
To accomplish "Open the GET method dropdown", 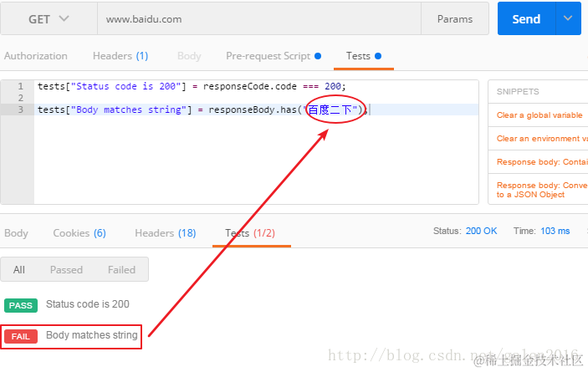I will coord(49,18).
